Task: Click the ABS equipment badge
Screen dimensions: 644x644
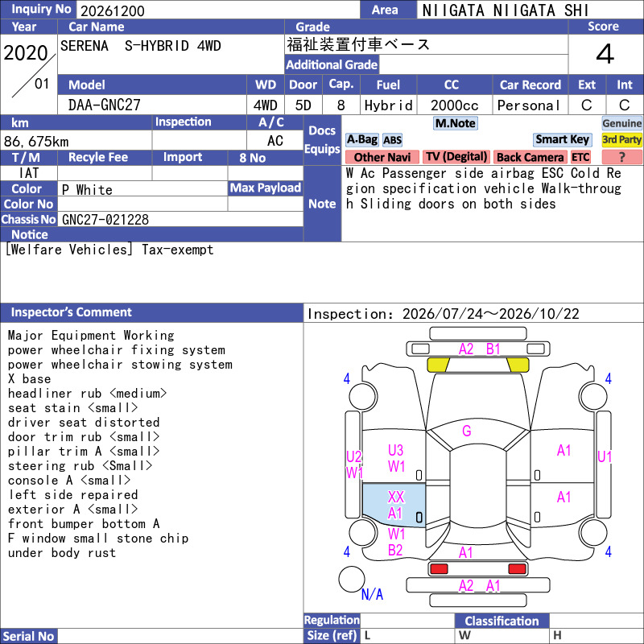Action: coord(392,140)
